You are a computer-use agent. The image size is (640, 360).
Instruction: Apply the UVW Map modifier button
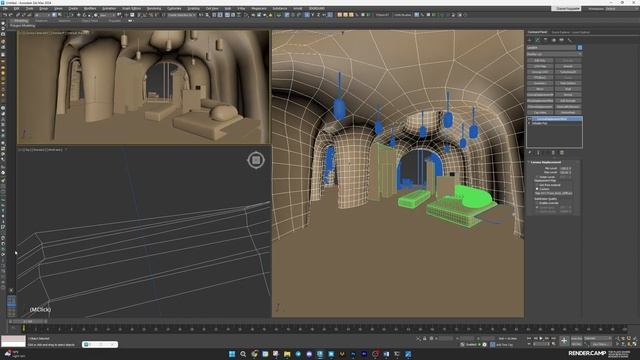coord(540,66)
